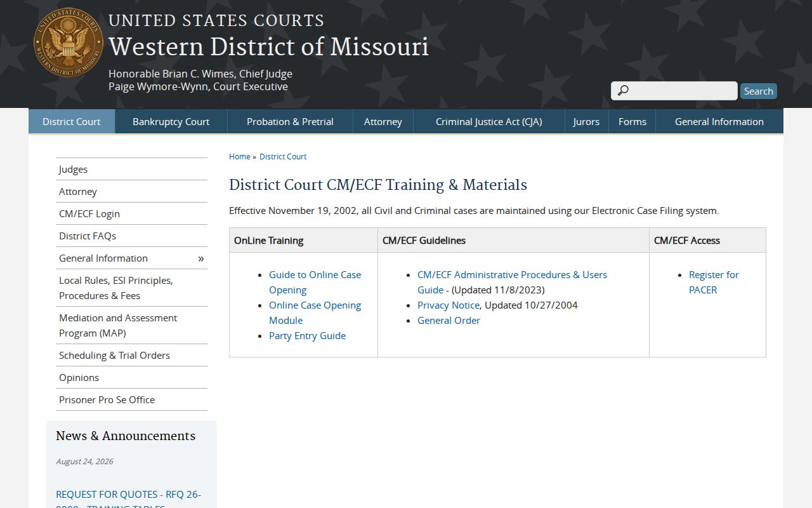Open the Bankruptcy Court nav tab
The width and height of the screenshot is (812, 508).
pos(171,121)
